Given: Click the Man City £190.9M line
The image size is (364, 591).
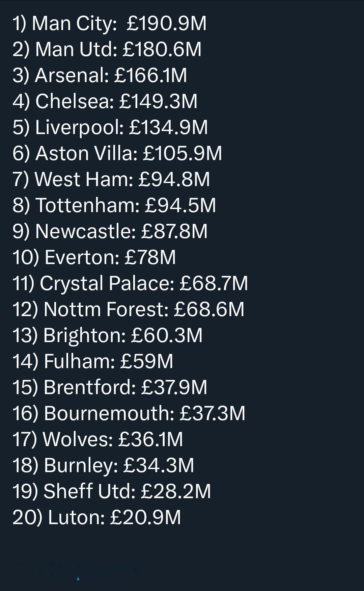Looking at the screenshot, I should 110,24.
